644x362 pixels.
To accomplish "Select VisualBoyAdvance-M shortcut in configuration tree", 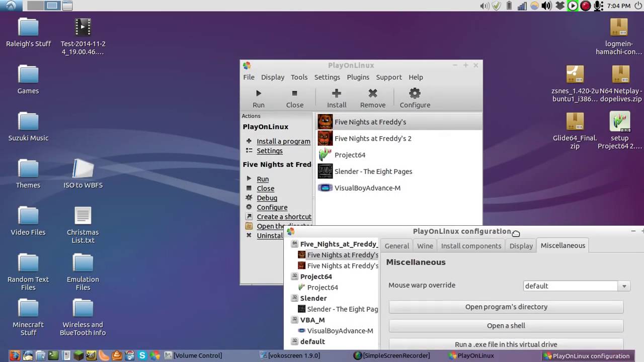I will (340, 331).
